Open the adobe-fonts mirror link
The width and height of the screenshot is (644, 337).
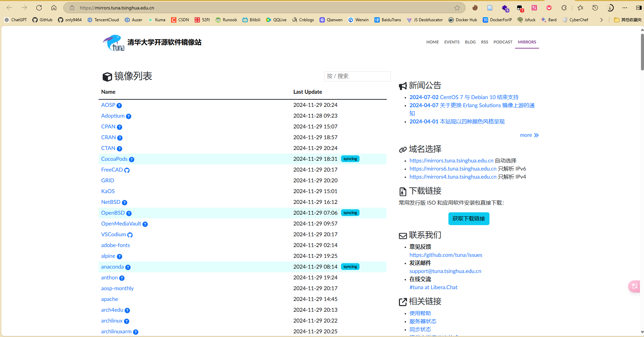tap(115, 245)
